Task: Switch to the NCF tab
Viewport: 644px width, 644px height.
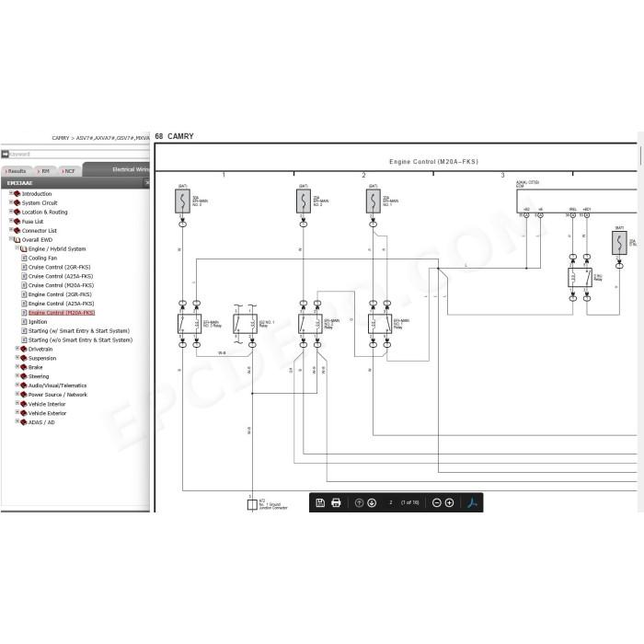Action: pos(68,171)
